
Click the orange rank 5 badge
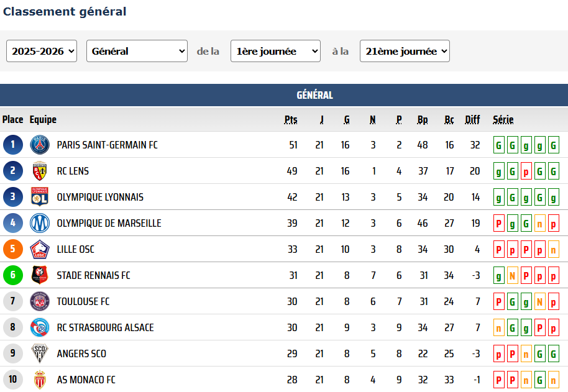pos(12,249)
